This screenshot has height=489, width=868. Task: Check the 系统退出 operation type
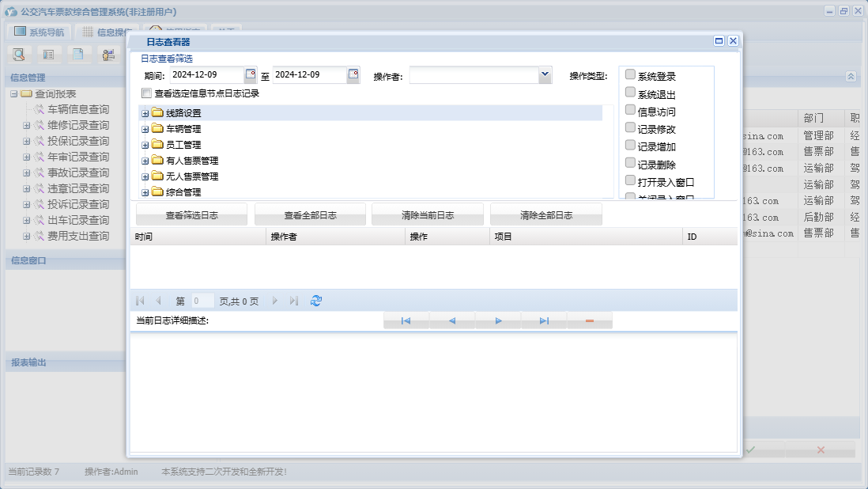pos(630,92)
